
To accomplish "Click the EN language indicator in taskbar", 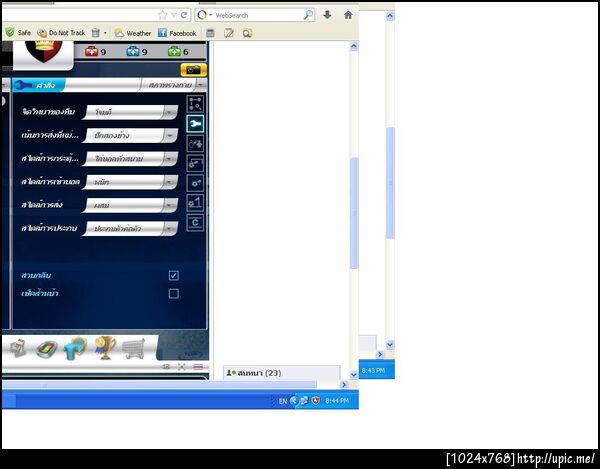I will [x=283, y=401].
